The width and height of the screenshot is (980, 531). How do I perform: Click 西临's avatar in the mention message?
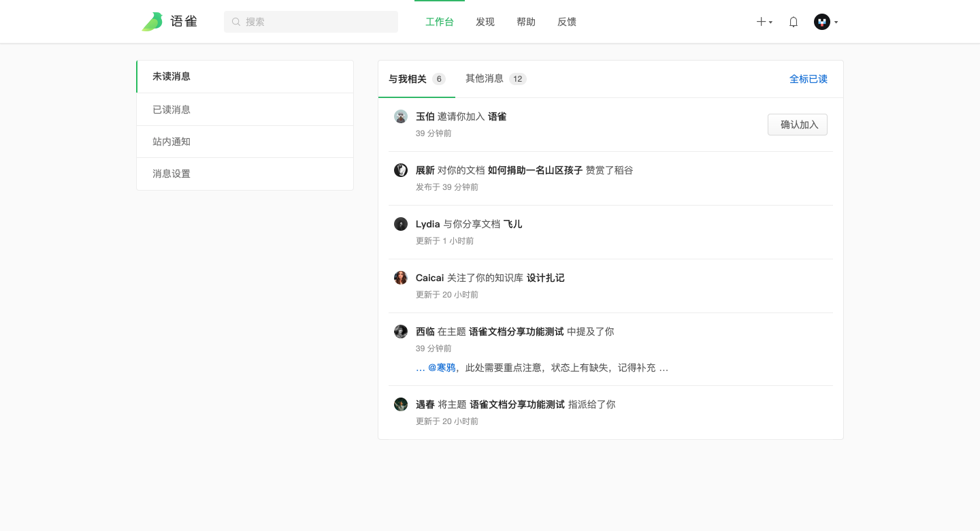click(x=401, y=332)
